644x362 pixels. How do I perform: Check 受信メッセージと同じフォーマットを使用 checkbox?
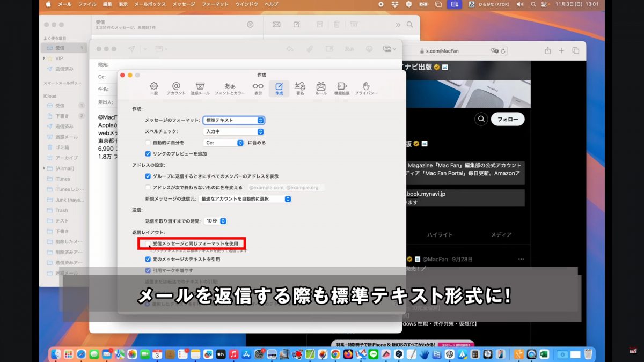tap(149, 243)
